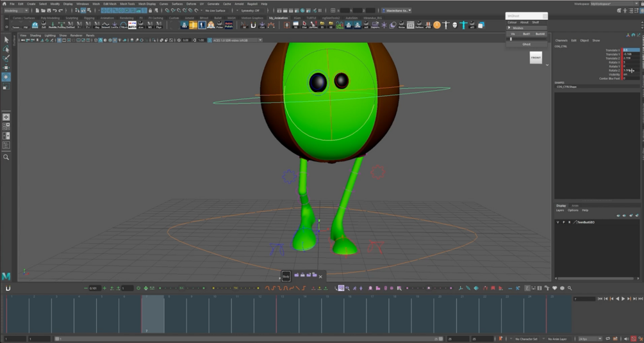Toggle playback P column of TeenBudGEO layer
The width and height of the screenshot is (644, 343).
[563, 222]
